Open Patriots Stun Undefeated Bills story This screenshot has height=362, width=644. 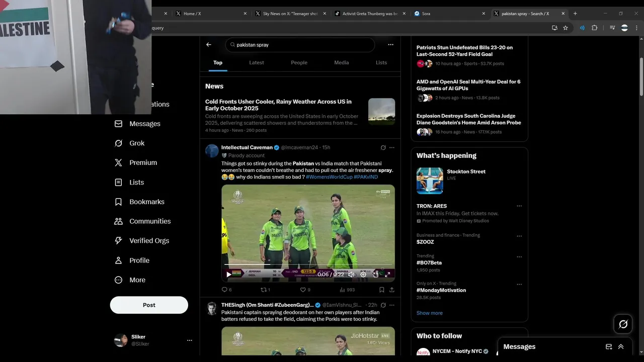pyautogui.click(x=464, y=51)
